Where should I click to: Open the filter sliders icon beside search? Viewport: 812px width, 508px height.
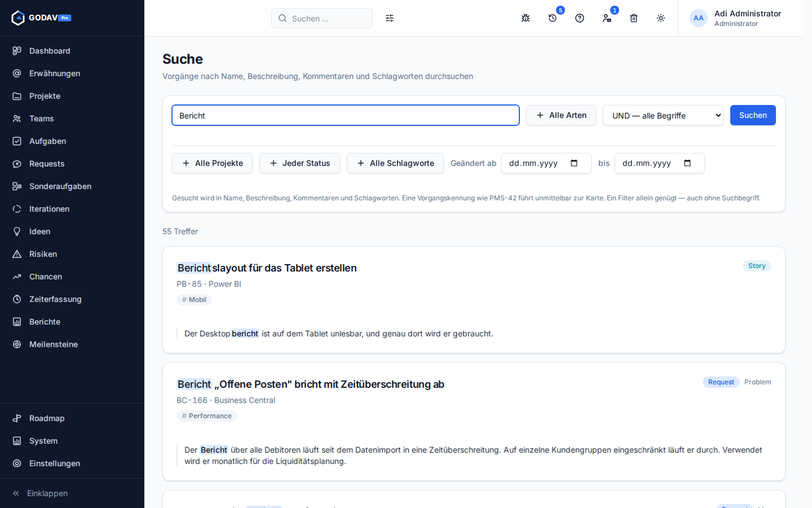(390, 18)
